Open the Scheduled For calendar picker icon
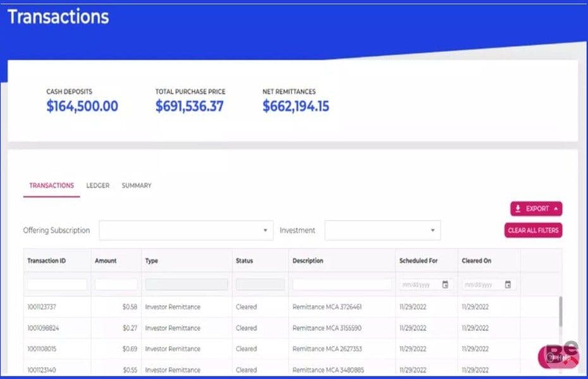The width and height of the screenshot is (588, 379). [x=445, y=285]
